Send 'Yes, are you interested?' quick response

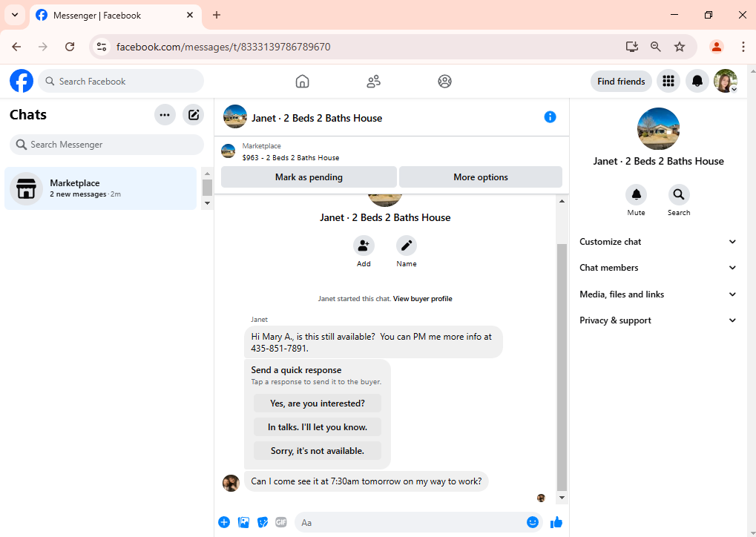pyautogui.click(x=318, y=403)
